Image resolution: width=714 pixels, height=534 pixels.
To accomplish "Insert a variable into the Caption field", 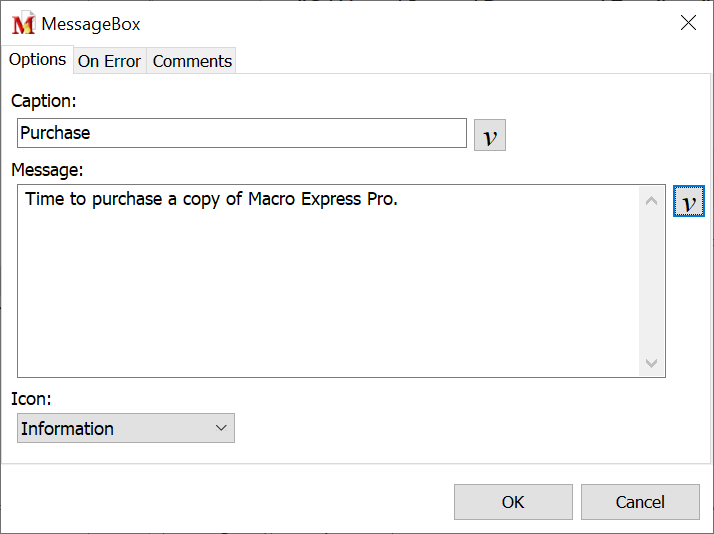I will pos(490,135).
